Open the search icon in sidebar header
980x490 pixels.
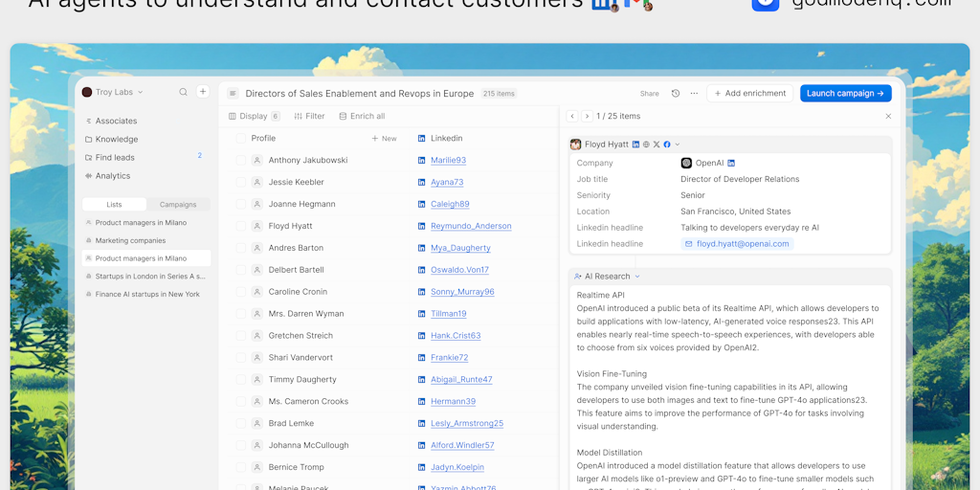pyautogui.click(x=183, y=92)
